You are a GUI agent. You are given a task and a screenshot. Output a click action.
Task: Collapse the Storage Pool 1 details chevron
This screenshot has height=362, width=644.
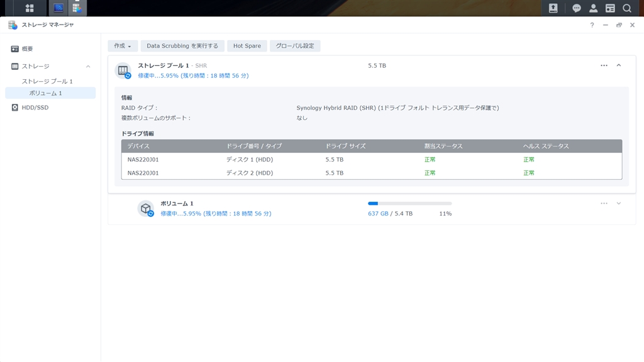(619, 65)
